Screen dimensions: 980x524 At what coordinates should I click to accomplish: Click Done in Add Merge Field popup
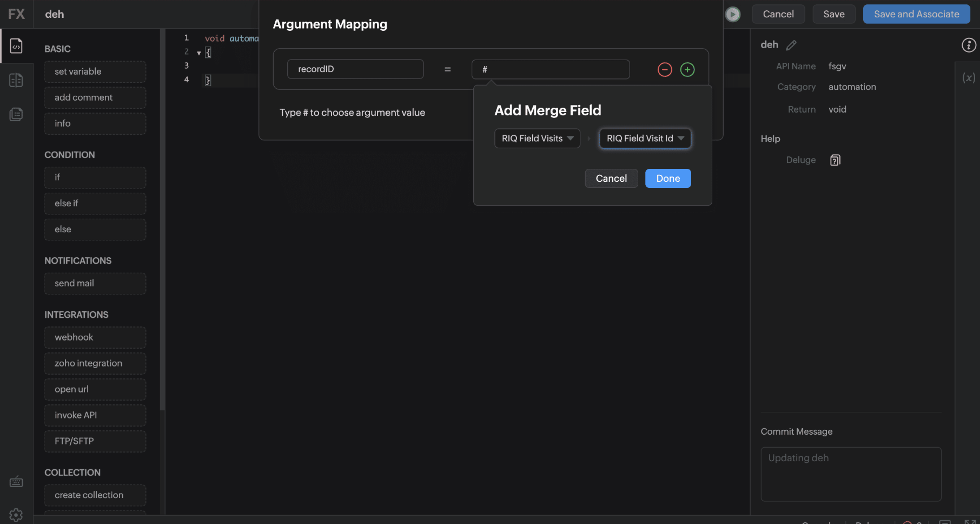point(668,179)
